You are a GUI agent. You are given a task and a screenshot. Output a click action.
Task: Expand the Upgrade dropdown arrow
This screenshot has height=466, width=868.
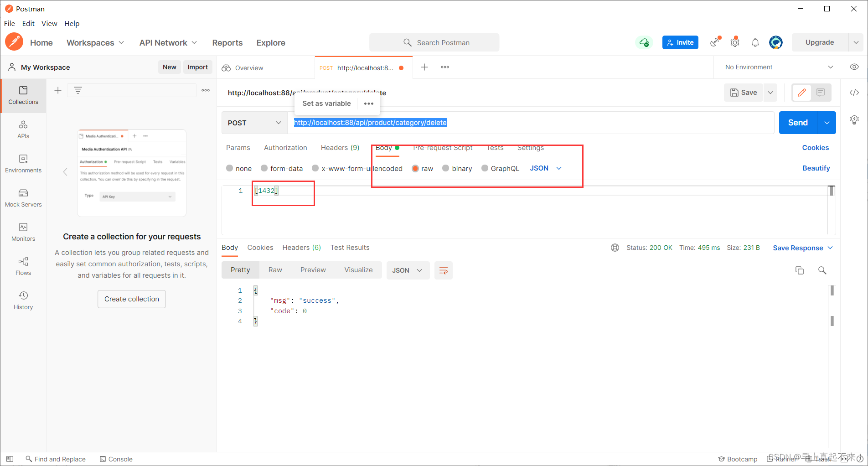[856, 42]
